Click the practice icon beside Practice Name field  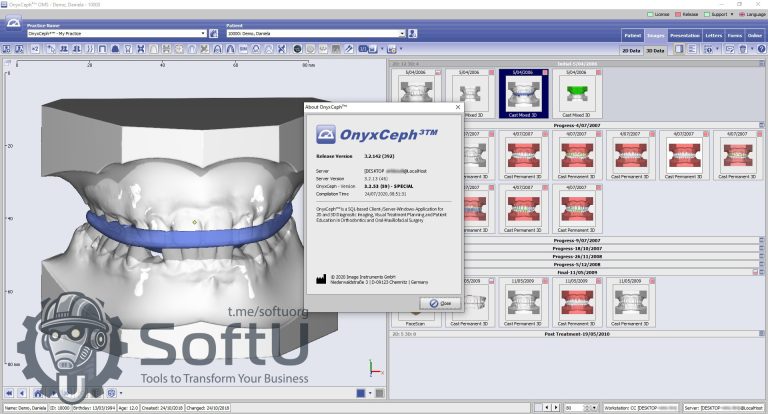[214, 33]
